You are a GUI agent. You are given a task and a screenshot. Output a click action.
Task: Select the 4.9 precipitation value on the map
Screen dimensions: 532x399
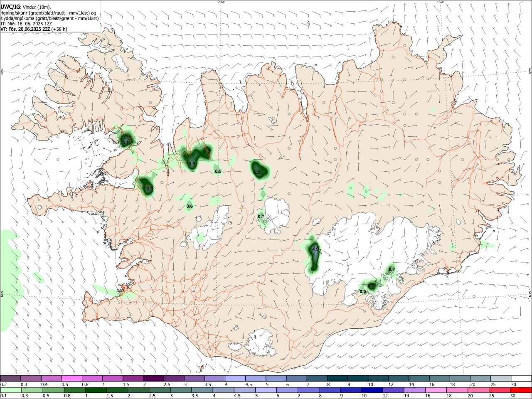(x=315, y=249)
